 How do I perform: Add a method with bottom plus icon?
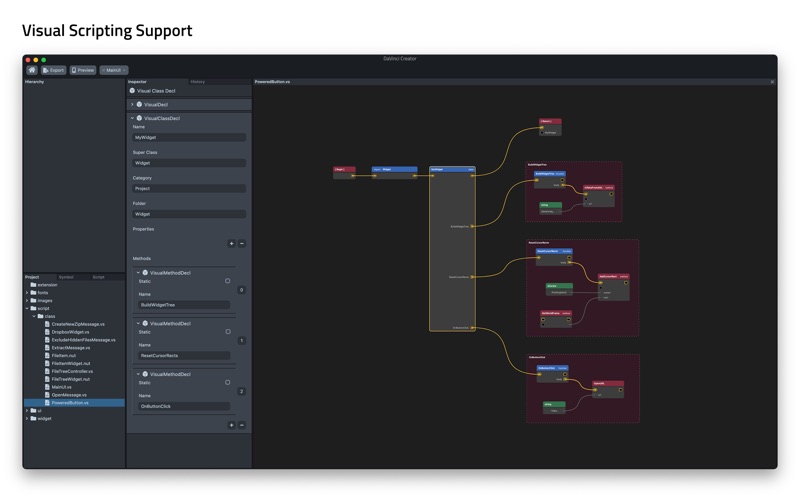(232, 425)
